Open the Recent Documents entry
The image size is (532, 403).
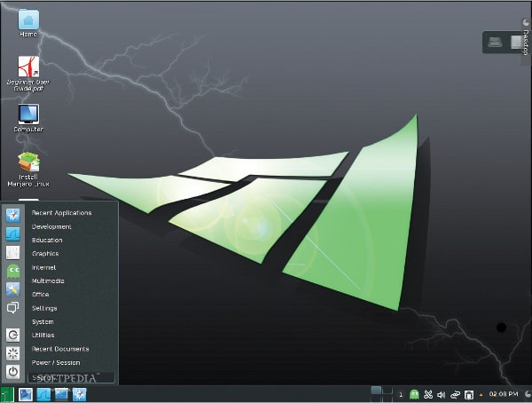pyautogui.click(x=60, y=349)
